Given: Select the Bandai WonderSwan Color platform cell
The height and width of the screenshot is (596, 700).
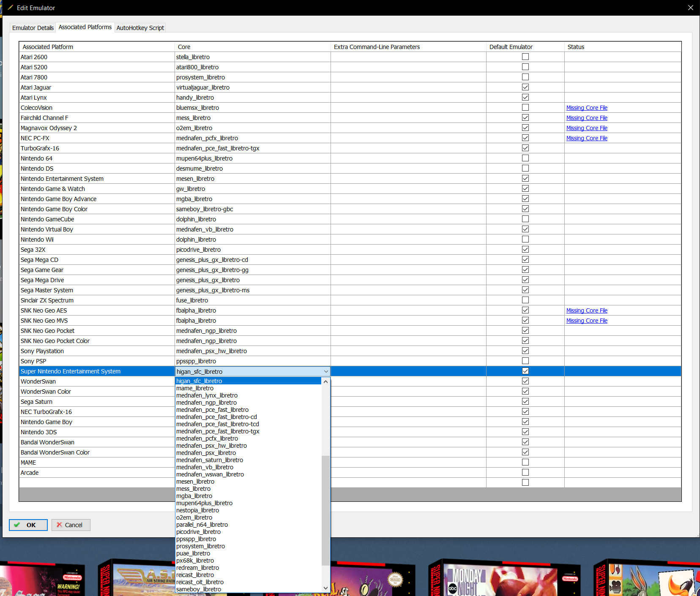Looking at the screenshot, I should (x=97, y=452).
